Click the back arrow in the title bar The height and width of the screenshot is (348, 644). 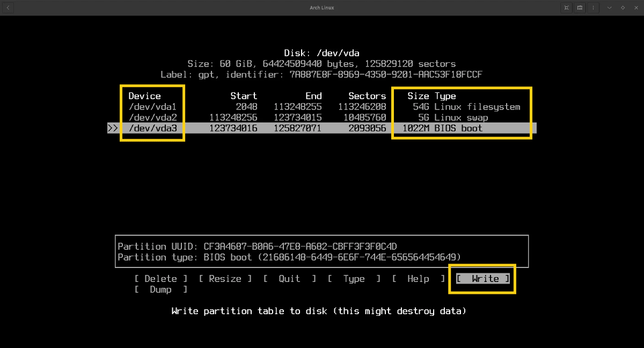tap(8, 8)
